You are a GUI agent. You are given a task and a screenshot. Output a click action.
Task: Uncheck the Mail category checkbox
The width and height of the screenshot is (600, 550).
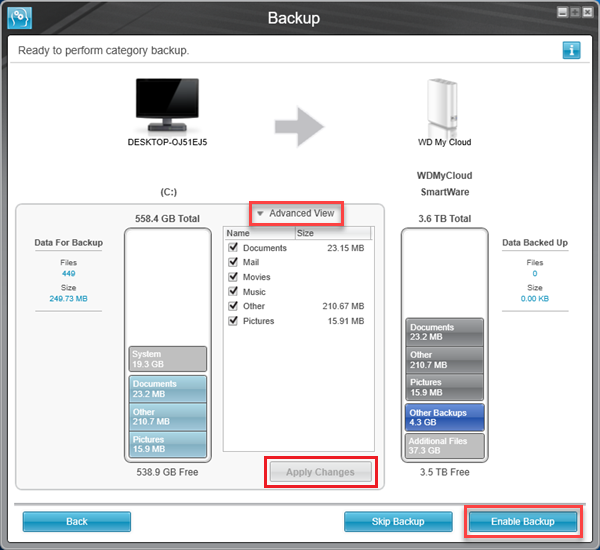coord(233,262)
